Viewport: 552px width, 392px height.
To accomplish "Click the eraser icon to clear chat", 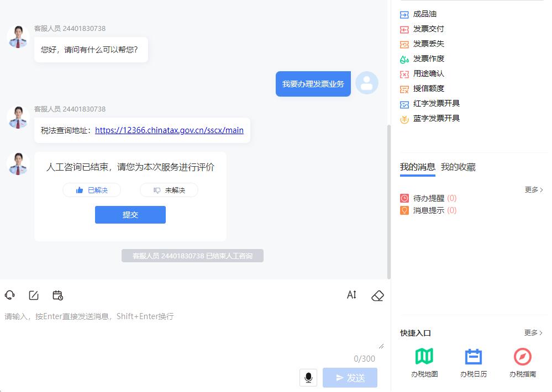I will pyautogui.click(x=377, y=295).
